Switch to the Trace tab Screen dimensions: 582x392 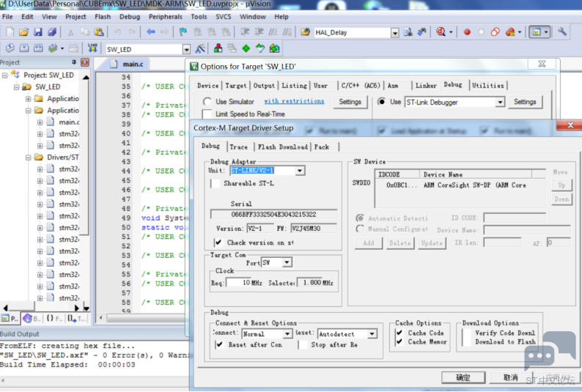click(239, 147)
